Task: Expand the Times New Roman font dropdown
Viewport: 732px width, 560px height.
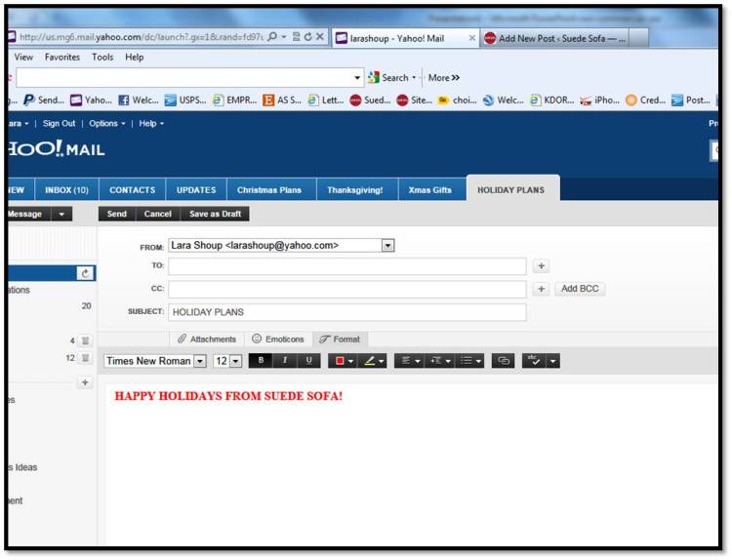Action: click(200, 361)
